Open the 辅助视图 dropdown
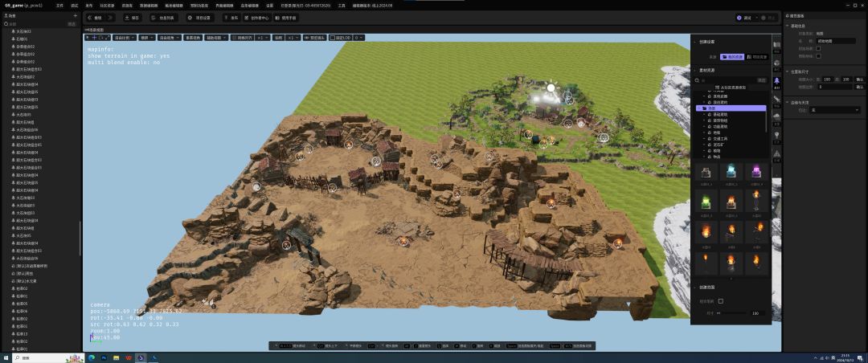Screen dimensions: 868x363 pos(216,38)
